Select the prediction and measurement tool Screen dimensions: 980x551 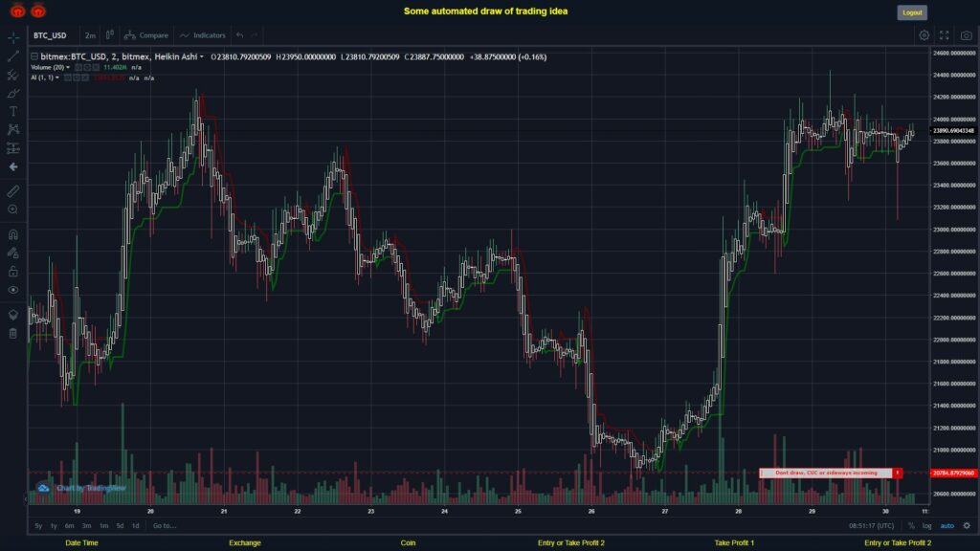13,148
